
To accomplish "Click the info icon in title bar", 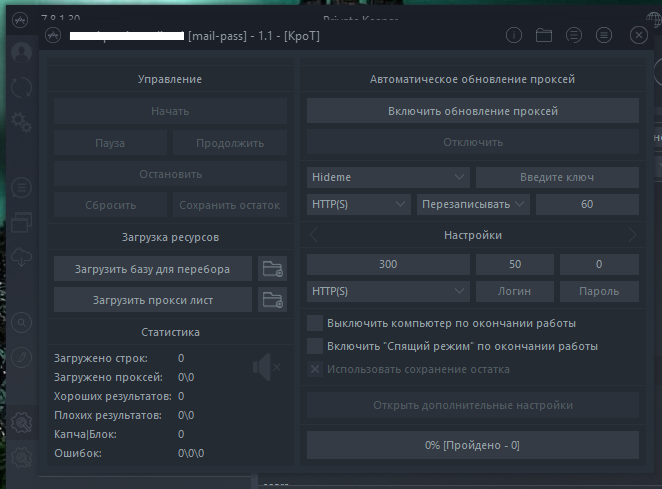I will (x=514, y=35).
